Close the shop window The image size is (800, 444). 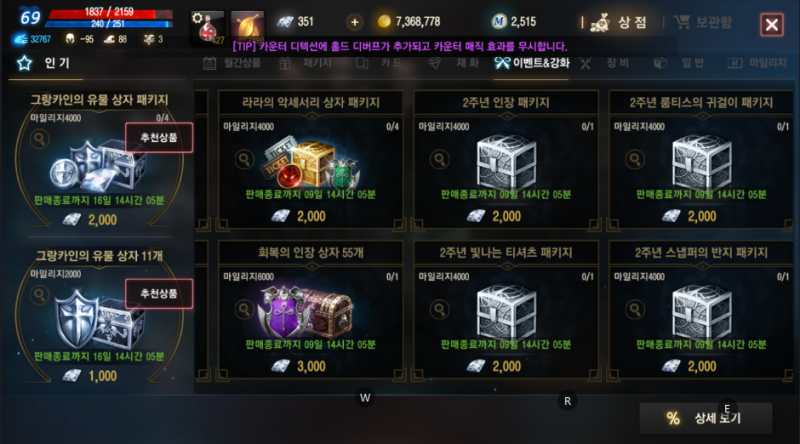pos(771,24)
